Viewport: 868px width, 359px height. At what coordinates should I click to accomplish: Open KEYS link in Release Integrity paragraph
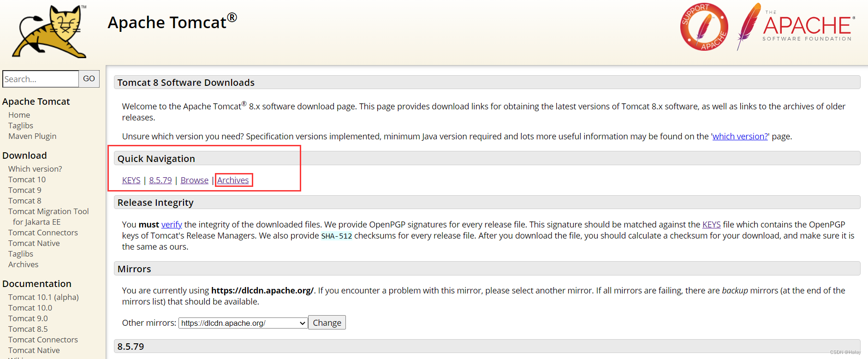(x=711, y=225)
